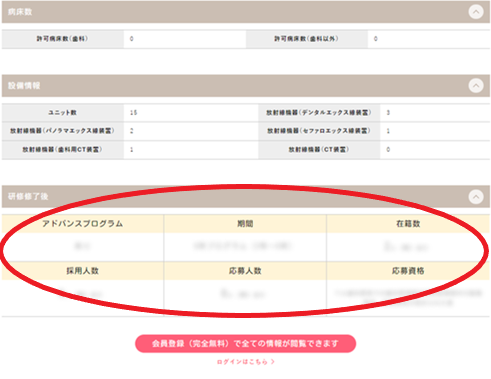Select the 許可病床数(歯科) label cell
This screenshot has width=491, height=379.
pyautogui.click(x=63, y=39)
